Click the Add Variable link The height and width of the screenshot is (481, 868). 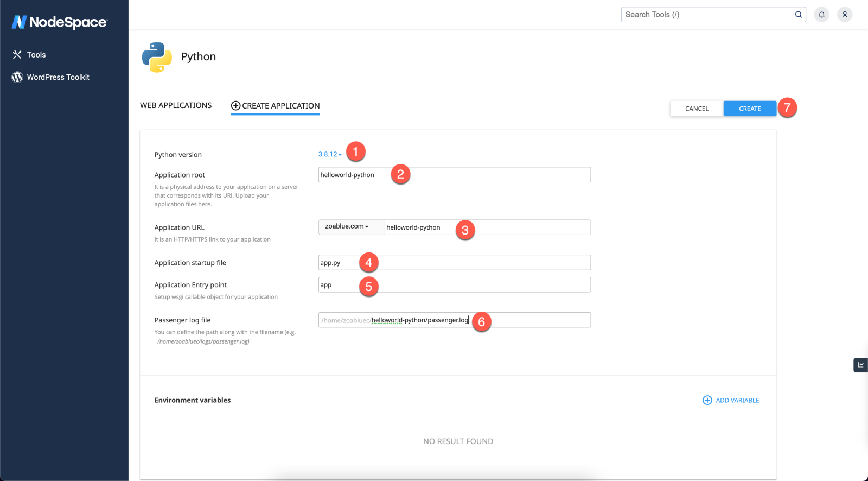click(x=737, y=400)
